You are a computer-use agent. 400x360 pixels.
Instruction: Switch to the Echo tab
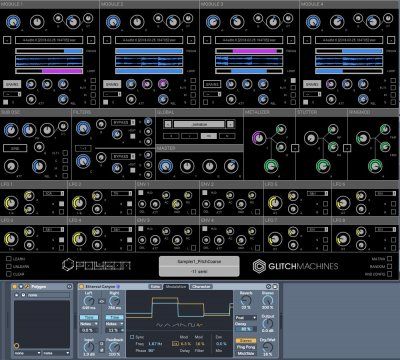(x=155, y=287)
